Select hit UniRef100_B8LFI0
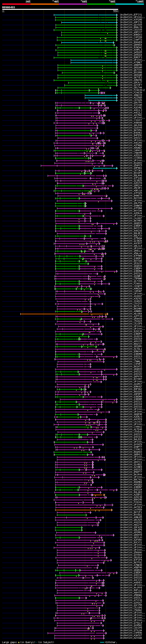The image size is (146, 644). point(131,236)
